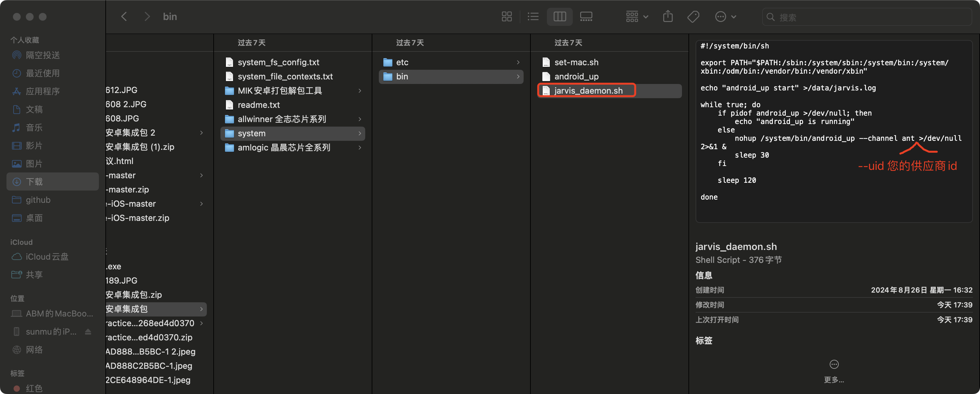This screenshot has width=980, height=394.
Task: Open the group-by options dropdown
Action: 637,17
